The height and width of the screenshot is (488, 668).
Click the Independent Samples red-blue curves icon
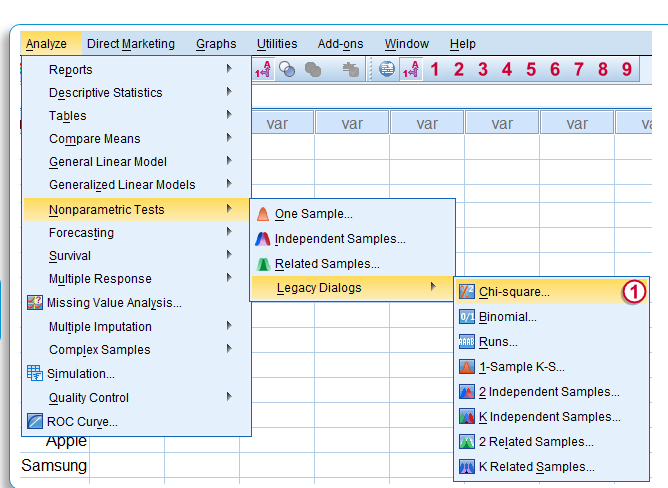click(x=263, y=239)
